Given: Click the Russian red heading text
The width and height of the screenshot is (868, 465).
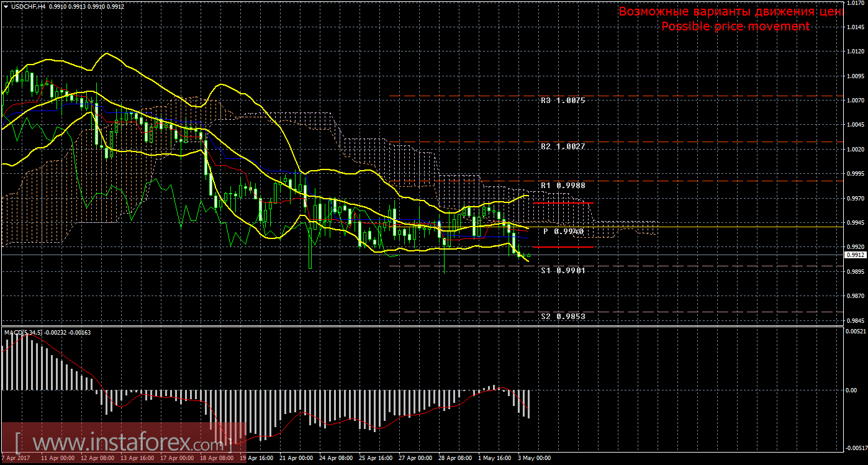Looking at the screenshot, I should point(730,12).
